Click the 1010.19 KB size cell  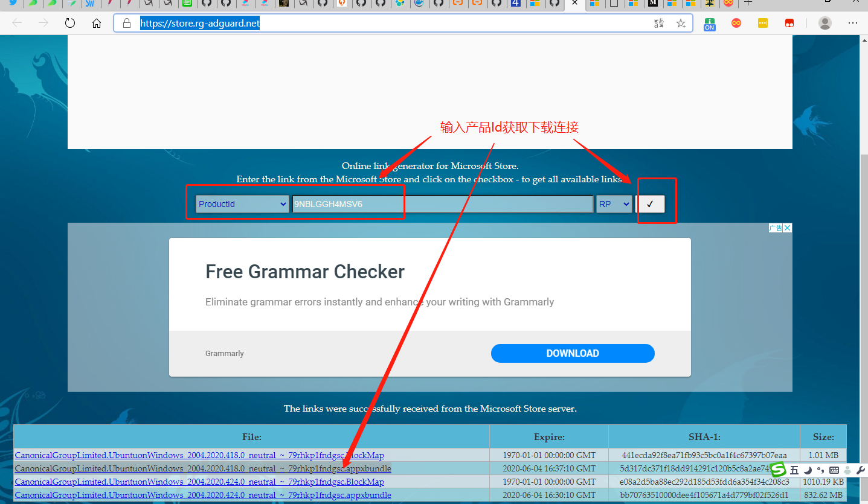tap(823, 482)
